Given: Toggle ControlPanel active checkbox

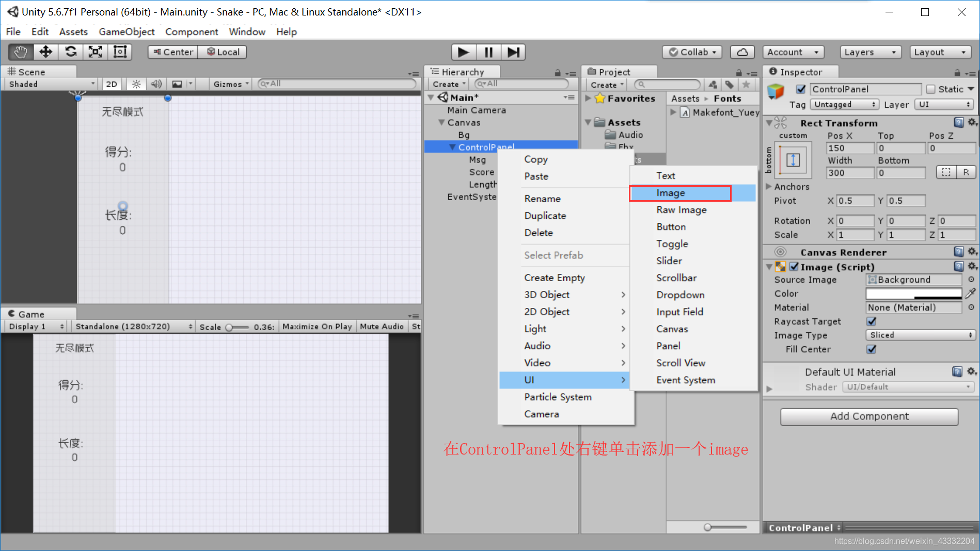Looking at the screenshot, I should click(x=801, y=89).
